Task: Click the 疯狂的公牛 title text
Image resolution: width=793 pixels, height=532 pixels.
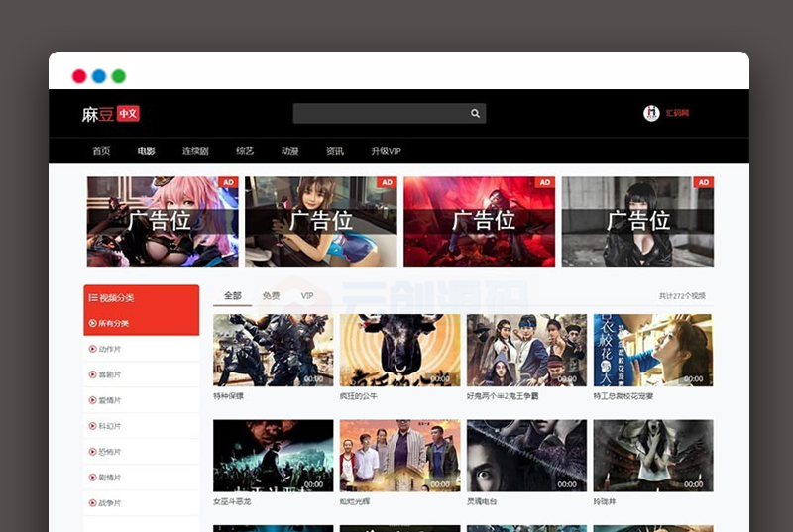Action: coord(359,396)
